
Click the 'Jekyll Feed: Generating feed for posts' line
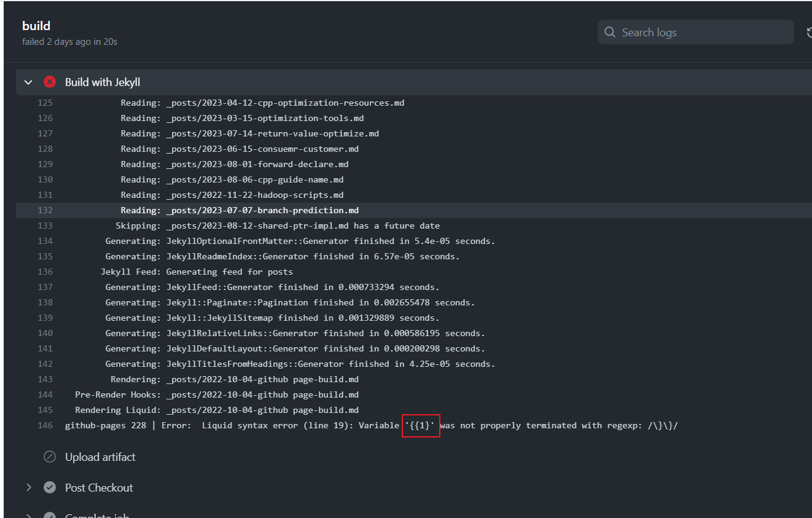197,272
